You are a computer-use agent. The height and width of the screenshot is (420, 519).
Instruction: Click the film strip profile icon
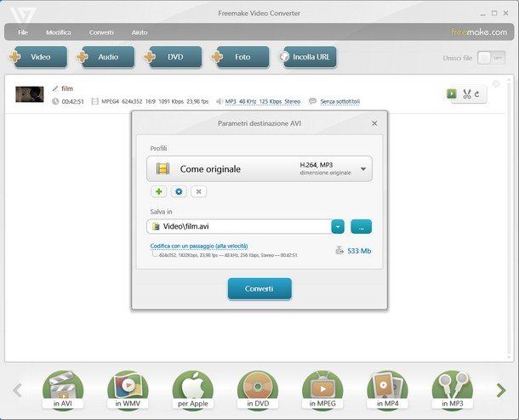tap(163, 168)
